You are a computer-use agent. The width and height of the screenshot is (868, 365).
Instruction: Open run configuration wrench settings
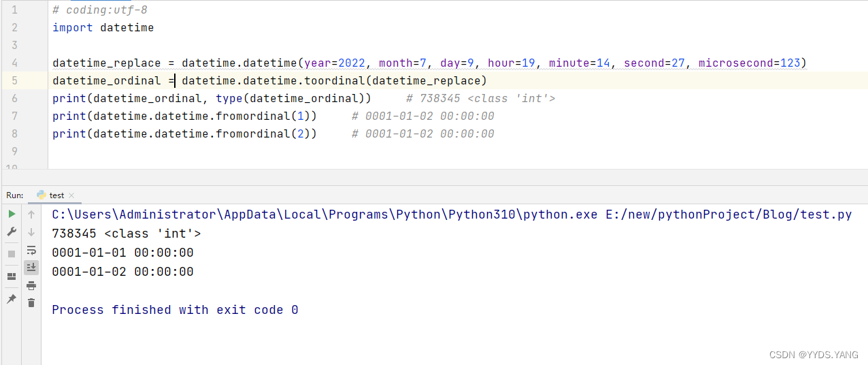[12, 232]
